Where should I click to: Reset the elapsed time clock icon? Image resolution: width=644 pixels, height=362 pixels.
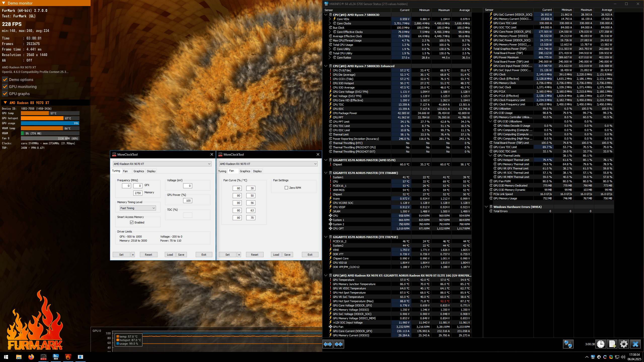pos(601,344)
